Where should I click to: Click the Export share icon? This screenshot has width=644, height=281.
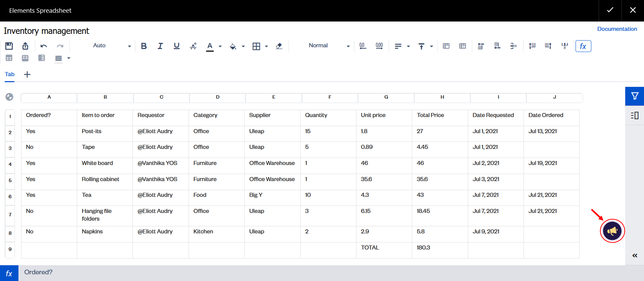coord(25,46)
